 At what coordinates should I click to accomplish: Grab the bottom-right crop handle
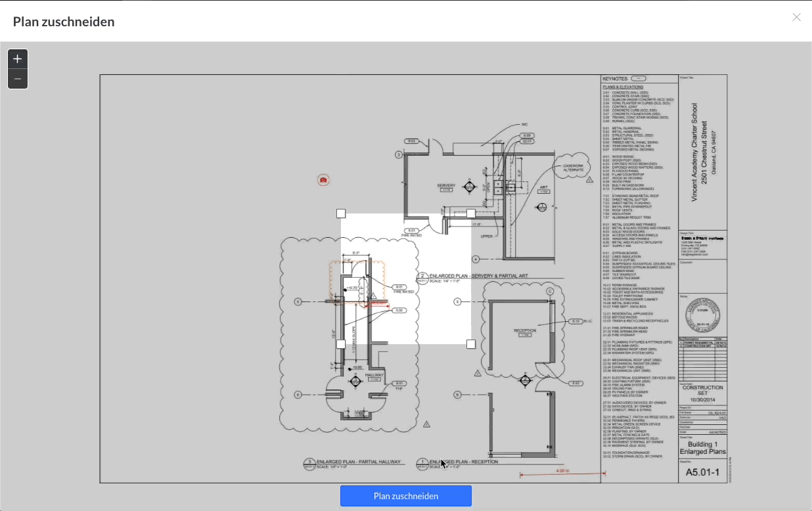pyautogui.click(x=471, y=344)
